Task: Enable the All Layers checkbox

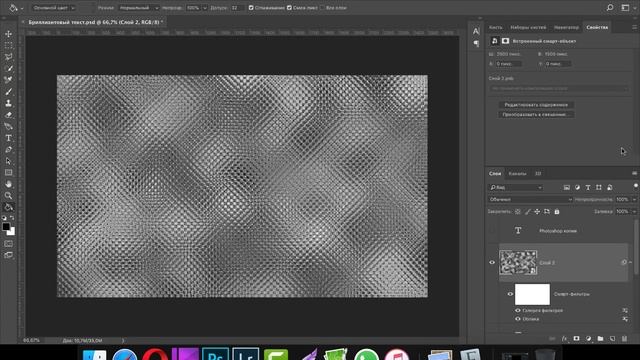Action: 322,8
